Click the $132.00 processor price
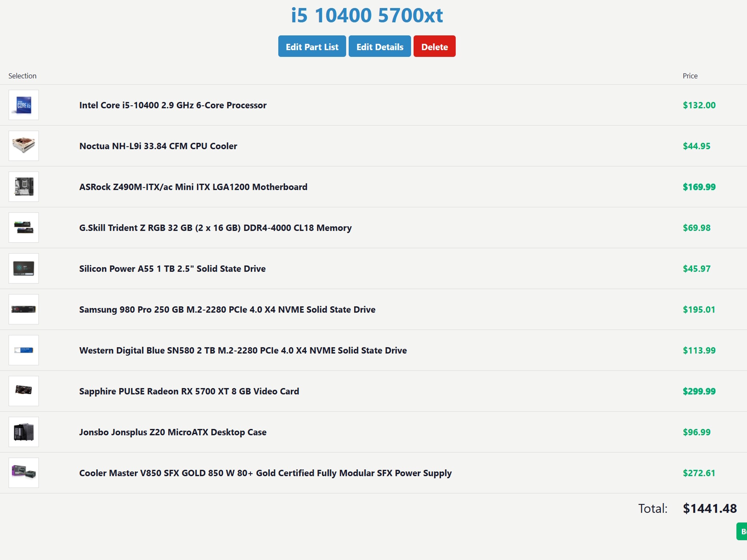747x560 pixels. tap(699, 105)
